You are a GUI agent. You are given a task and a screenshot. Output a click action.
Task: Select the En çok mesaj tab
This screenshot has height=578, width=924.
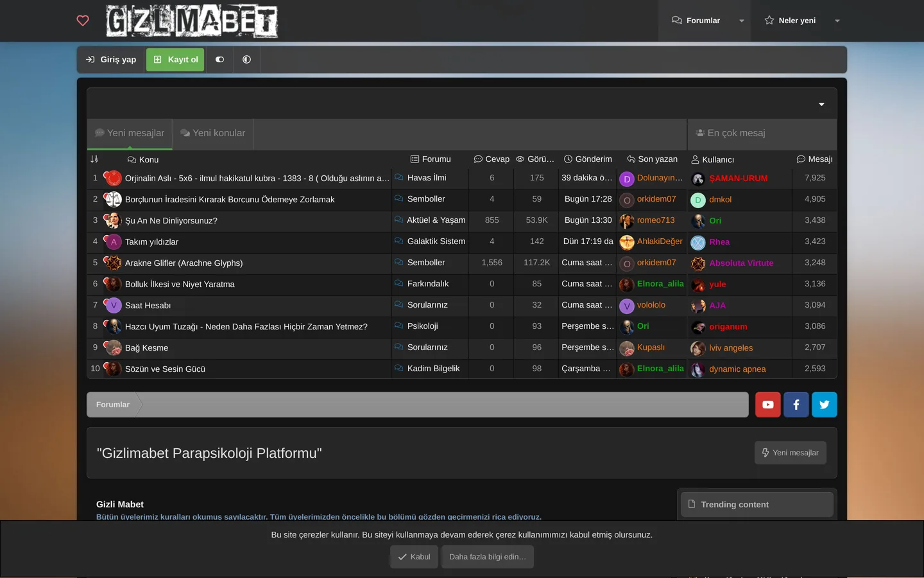point(731,133)
